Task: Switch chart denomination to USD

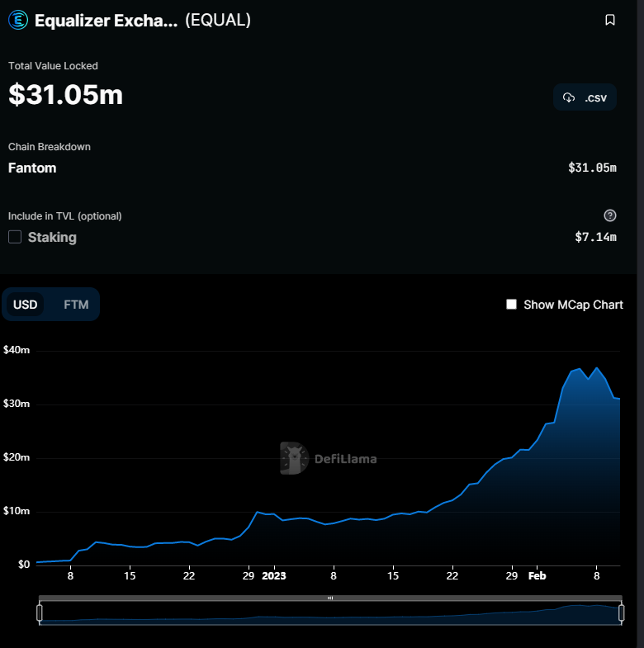Action: point(26,305)
